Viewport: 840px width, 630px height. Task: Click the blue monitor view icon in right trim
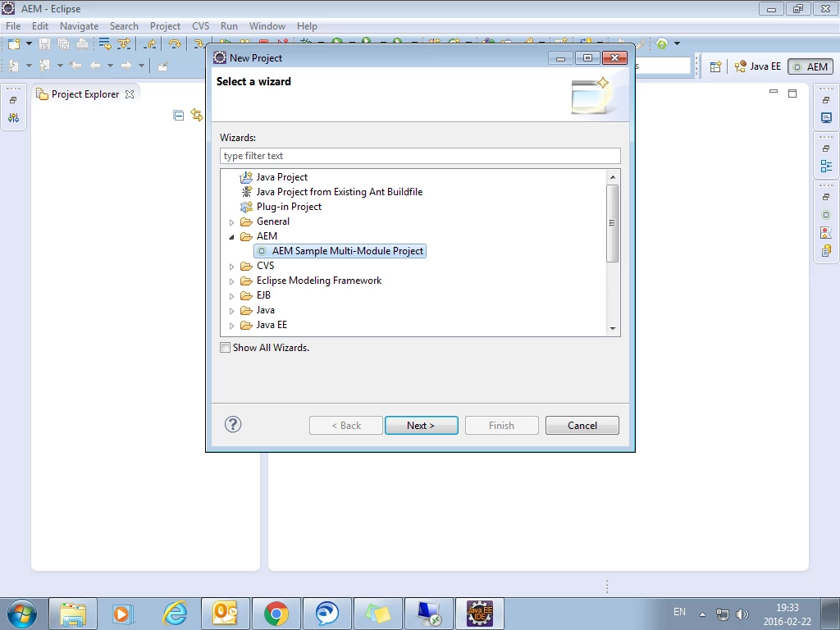point(826,118)
